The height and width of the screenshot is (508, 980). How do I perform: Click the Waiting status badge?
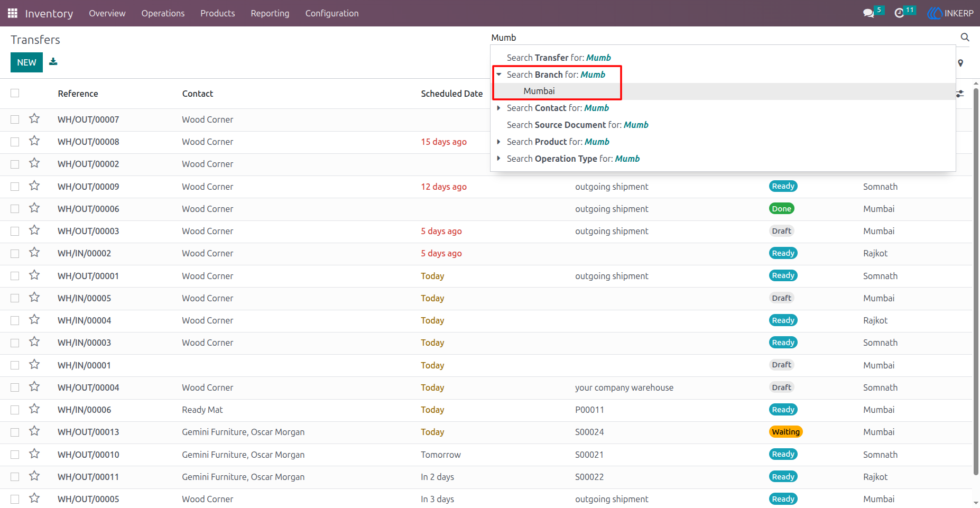[785, 432]
